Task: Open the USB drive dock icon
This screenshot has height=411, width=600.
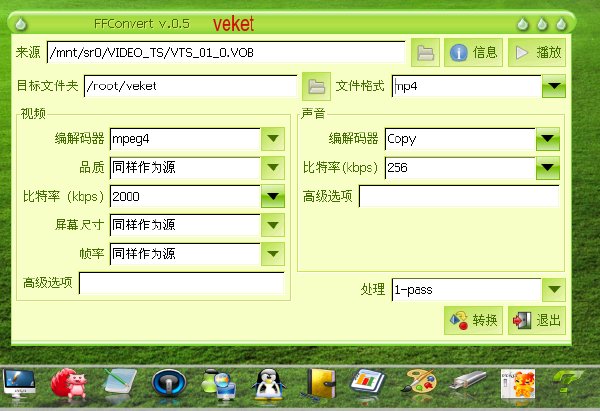Action: tap(468, 381)
